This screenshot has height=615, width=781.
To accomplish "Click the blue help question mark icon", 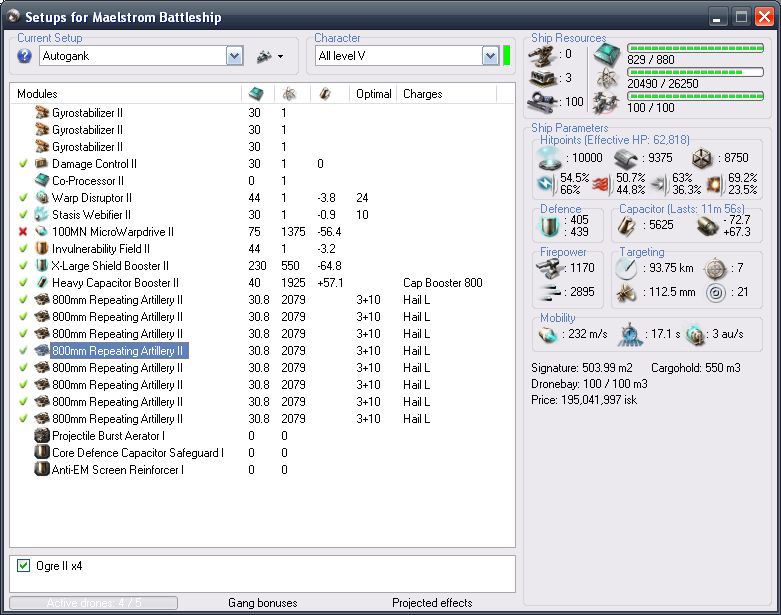I will (x=25, y=56).
